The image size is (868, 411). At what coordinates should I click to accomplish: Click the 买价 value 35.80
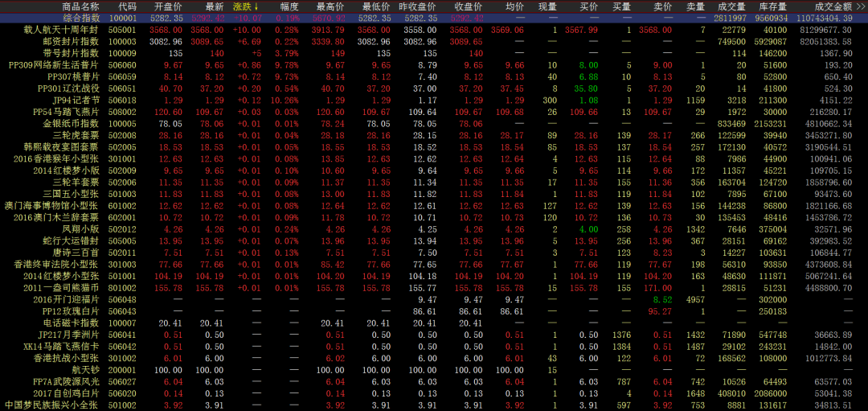pyautogui.click(x=586, y=88)
